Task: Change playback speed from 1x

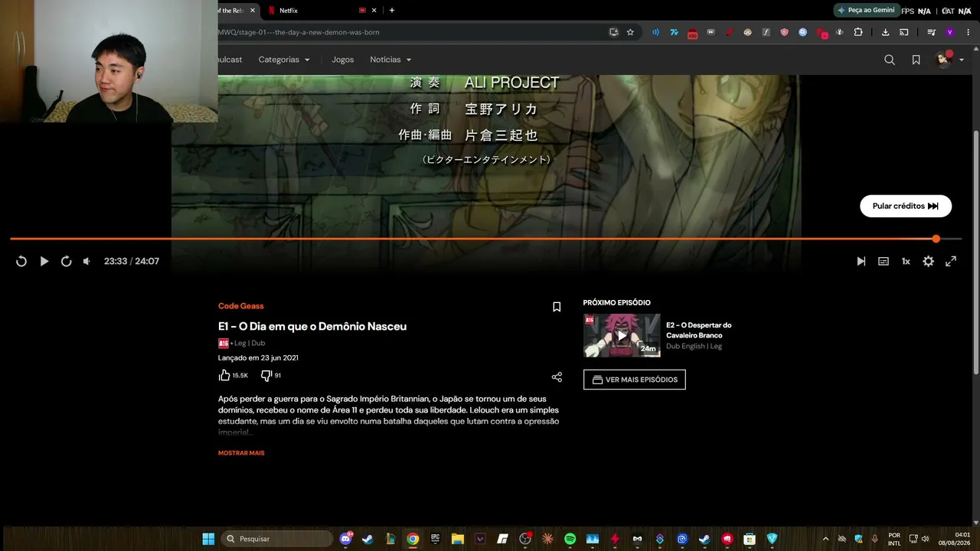Action: pyautogui.click(x=906, y=261)
